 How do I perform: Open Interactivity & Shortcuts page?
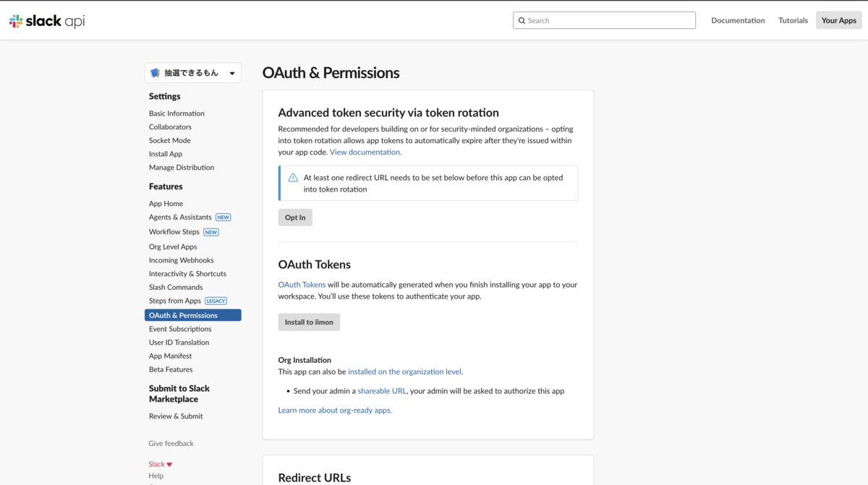click(187, 274)
